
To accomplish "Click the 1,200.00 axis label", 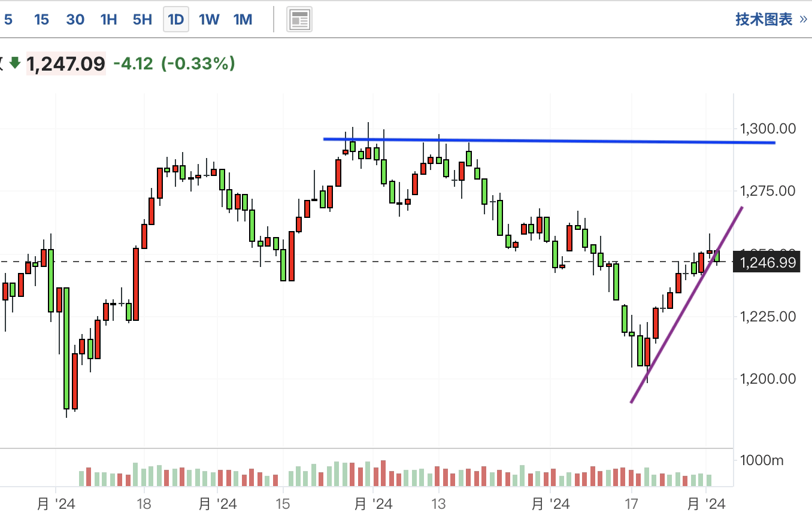I will 768,378.
